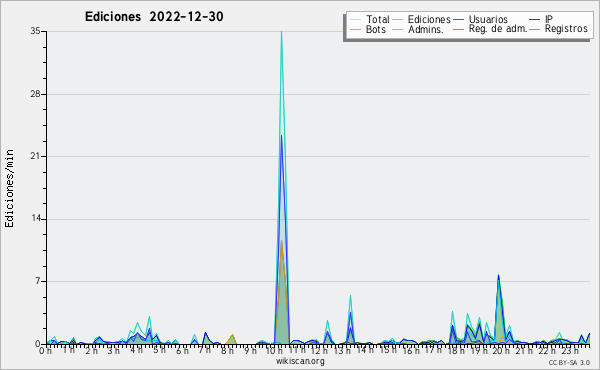This screenshot has height=370, width=600.
Task: Click the '23 h' x-axis label
Action: click(x=569, y=351)
